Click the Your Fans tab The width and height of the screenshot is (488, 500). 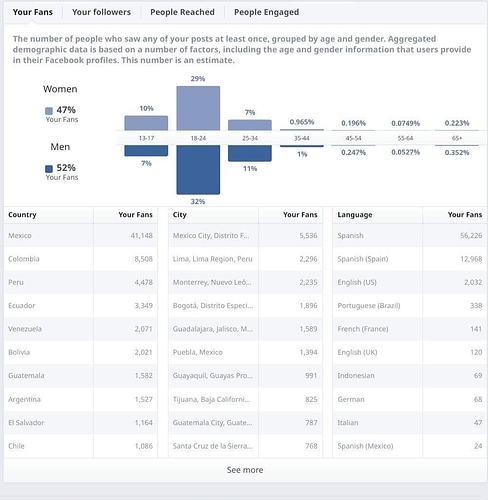point(33,12)
